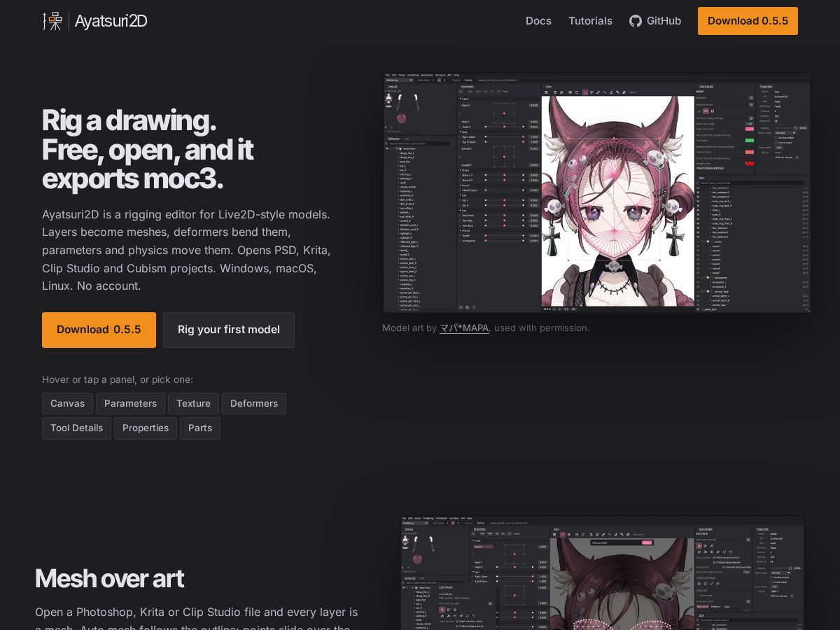
Task: Click the Ayatsuri2D puppet logo icon
Action: pyautogui.click(x=52, y=21)
